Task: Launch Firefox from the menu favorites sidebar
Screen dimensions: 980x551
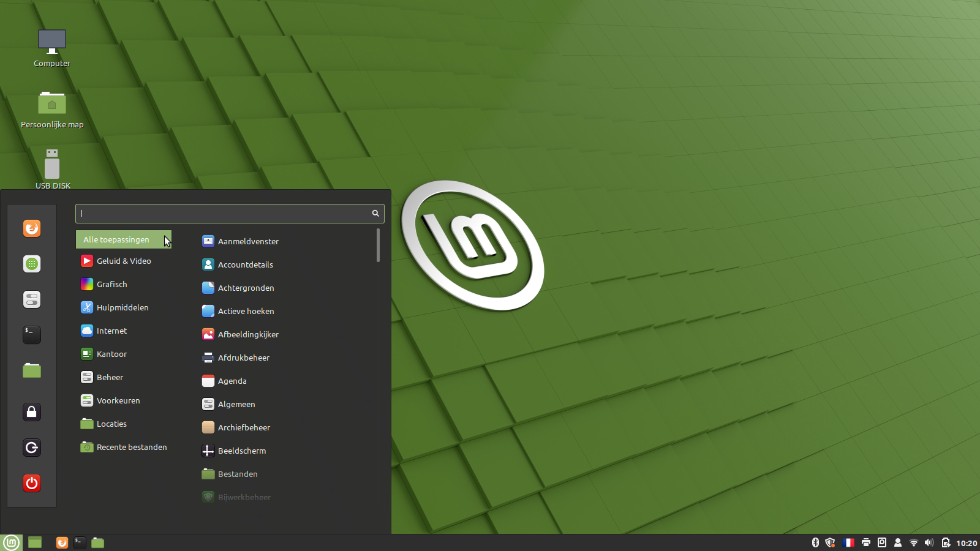Action: pos(32,228)
